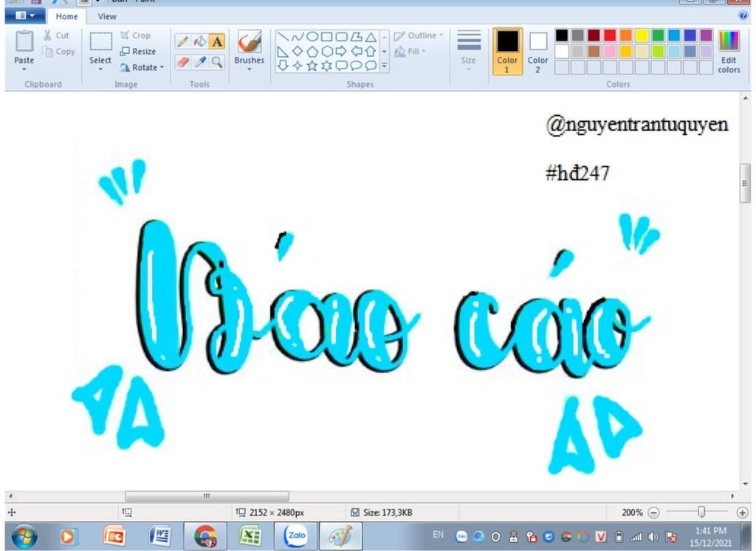
Task: Click the vertical scrollbar down arrow
Action: coord(745,484)
